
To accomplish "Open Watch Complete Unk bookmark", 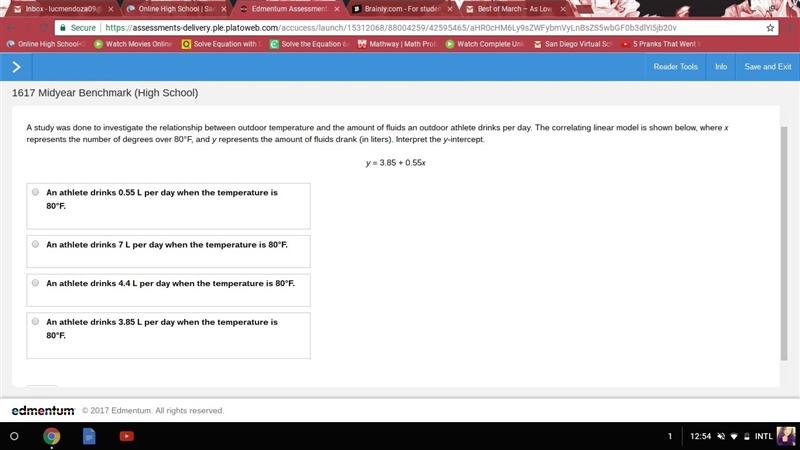I will pyautogui.click(x=485, y=44).
